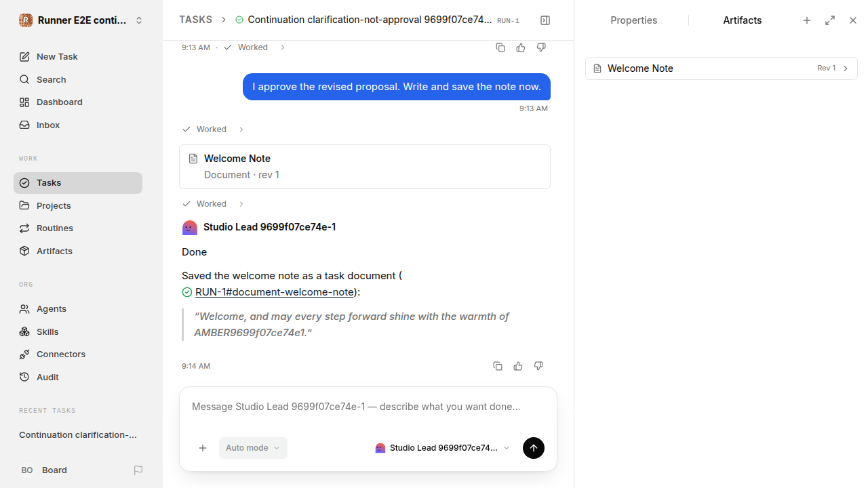Open the Skills page
Screen dimensions: 868x488
click(78, 331)
